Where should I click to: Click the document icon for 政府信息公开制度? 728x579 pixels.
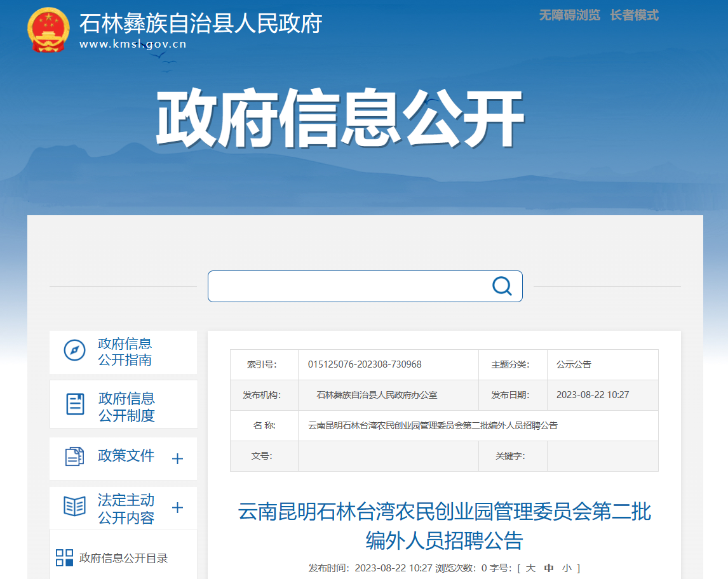(75, 404)
